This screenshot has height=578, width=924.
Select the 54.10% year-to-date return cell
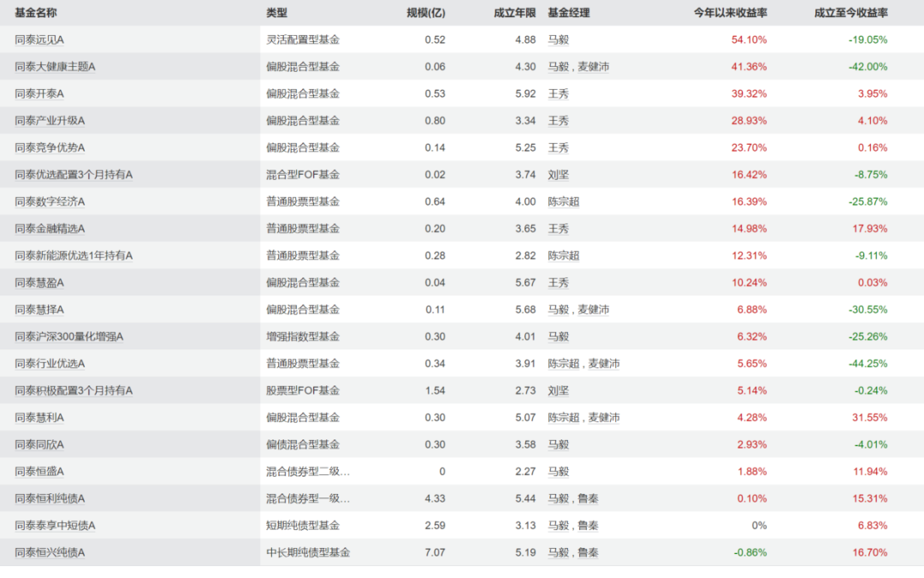tap(749, 39)
